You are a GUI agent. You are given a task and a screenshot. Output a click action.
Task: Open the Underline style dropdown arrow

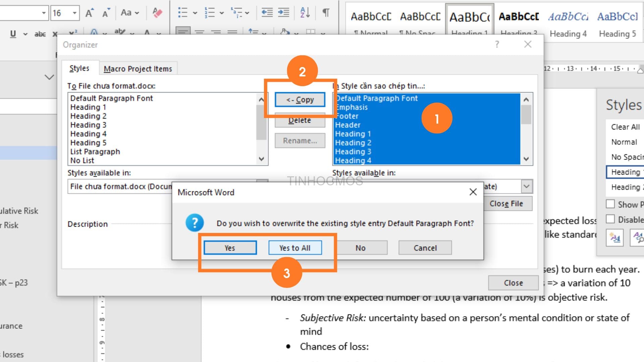coord(25,34)
